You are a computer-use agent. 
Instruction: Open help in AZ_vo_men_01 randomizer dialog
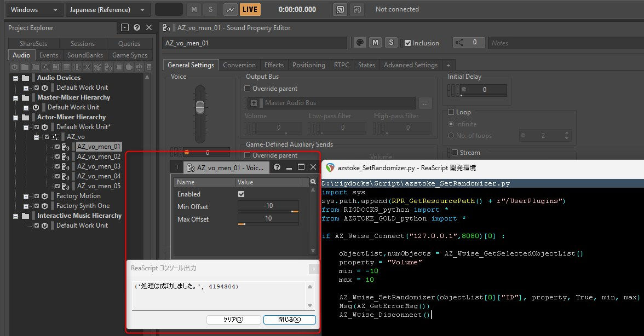[x=277, y=167]
